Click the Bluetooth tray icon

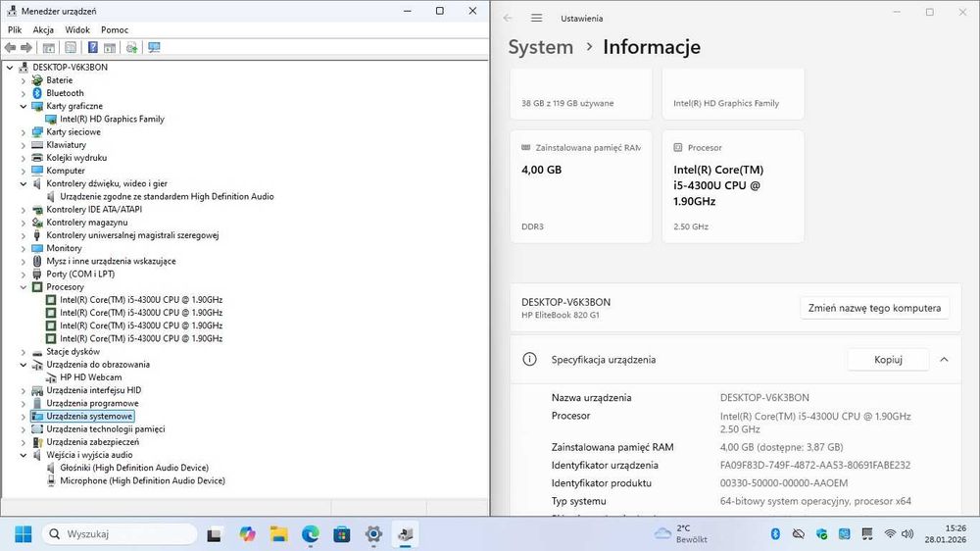tap(775, 533)
